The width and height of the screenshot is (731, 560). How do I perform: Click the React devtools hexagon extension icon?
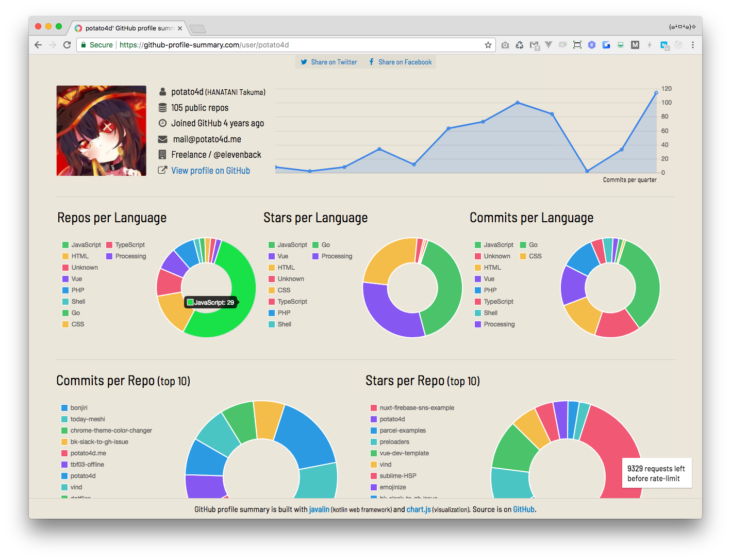pyautogui.click(x=591, y=45)
